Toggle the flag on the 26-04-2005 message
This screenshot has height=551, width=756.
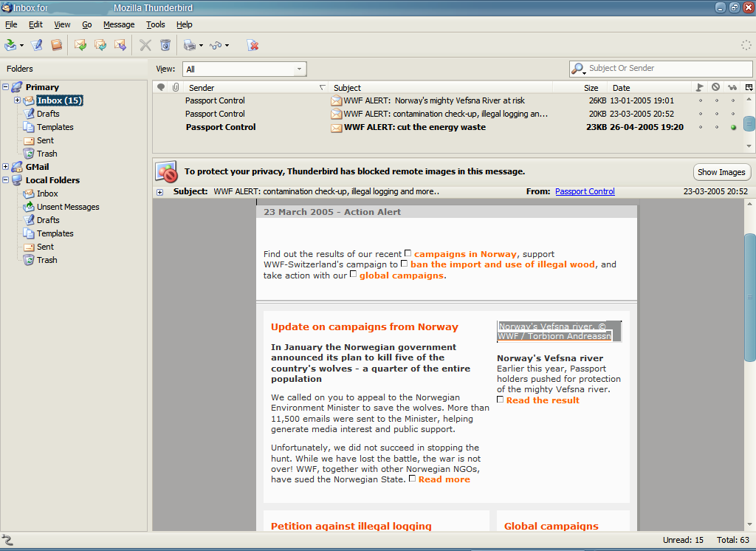[701, 127]
